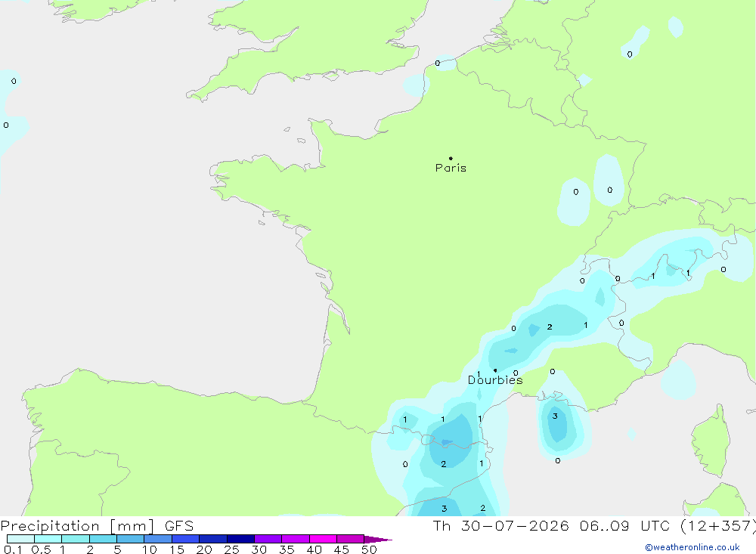The image size is (756, 554).
Task: Click the '10' legend scale value
Action: point(150,549)
